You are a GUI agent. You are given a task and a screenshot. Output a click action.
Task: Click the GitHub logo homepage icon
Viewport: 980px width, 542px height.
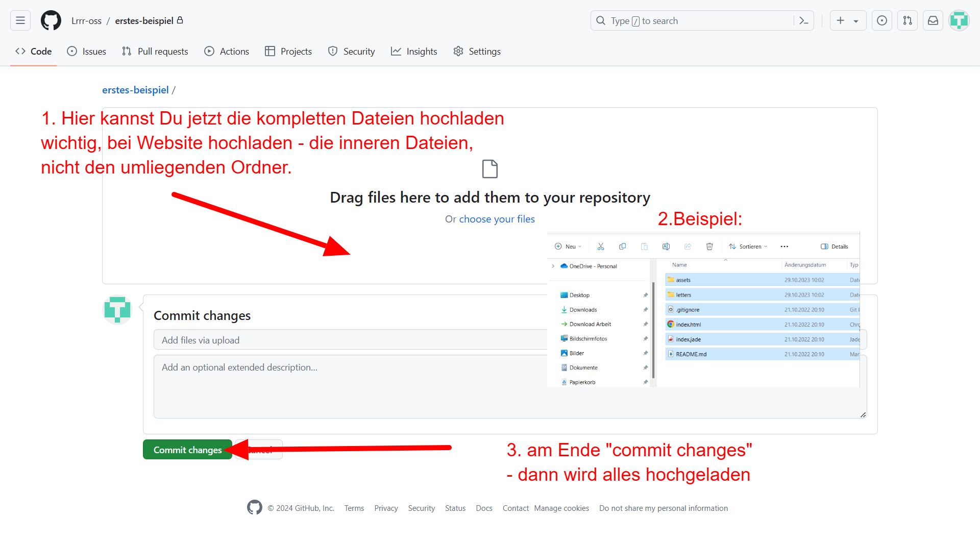[51, 20]
